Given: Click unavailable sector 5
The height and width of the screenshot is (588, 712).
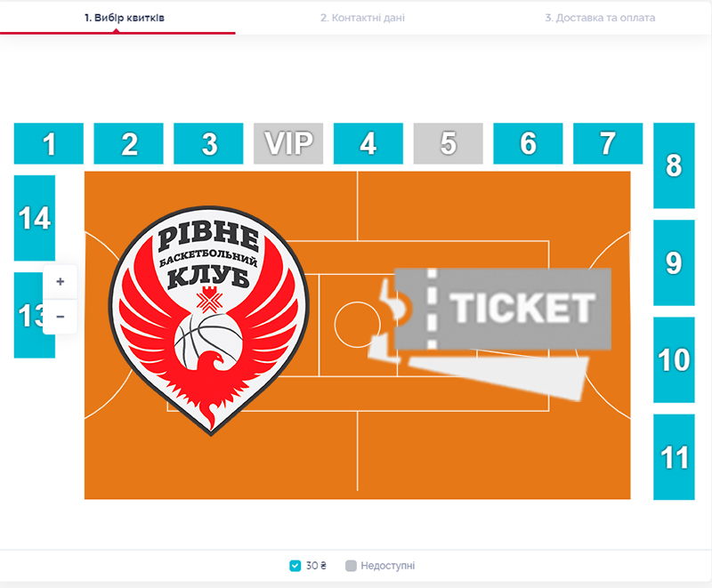Looking at the screenshot, I should pos(449,143).
